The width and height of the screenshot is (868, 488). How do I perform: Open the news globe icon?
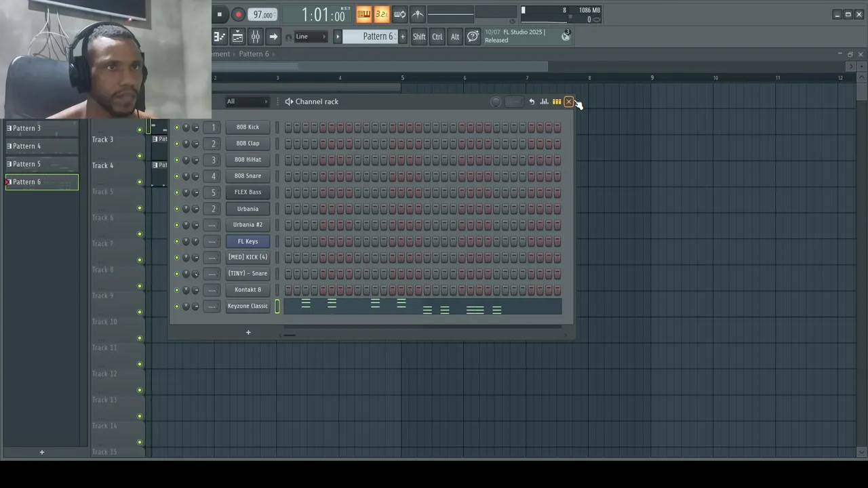coord(566,37)
